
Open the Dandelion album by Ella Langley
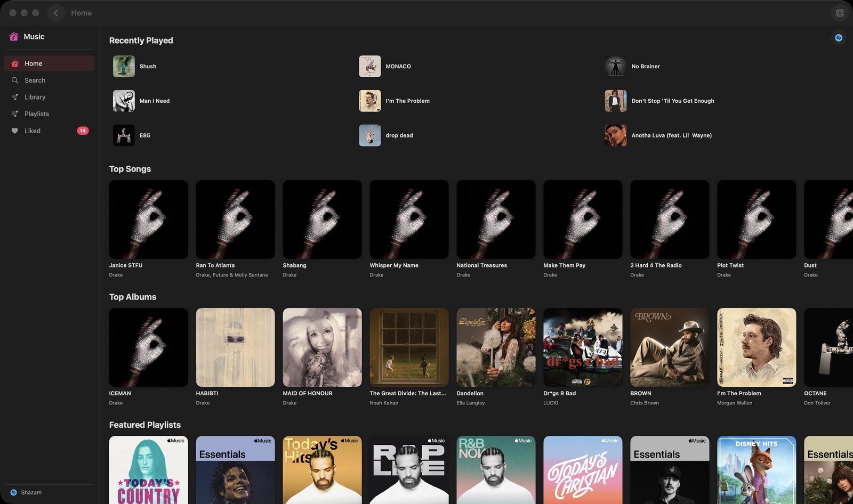(496, 347)
